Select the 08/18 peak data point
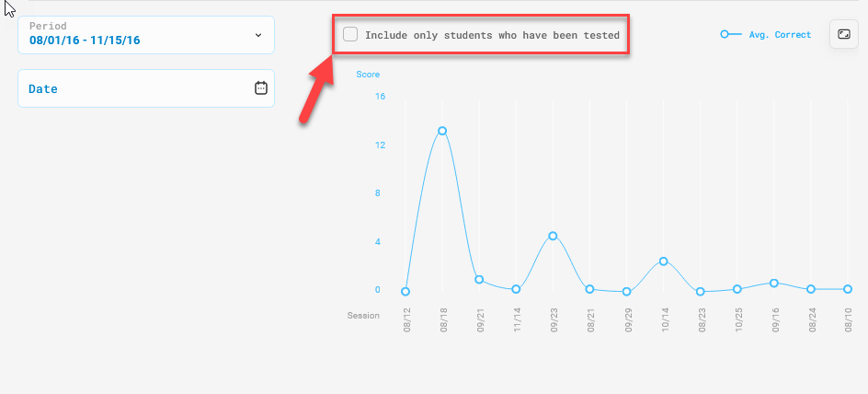Image resolution: width=868 pixels, height=394 pixels. click(x=442, y=131)
